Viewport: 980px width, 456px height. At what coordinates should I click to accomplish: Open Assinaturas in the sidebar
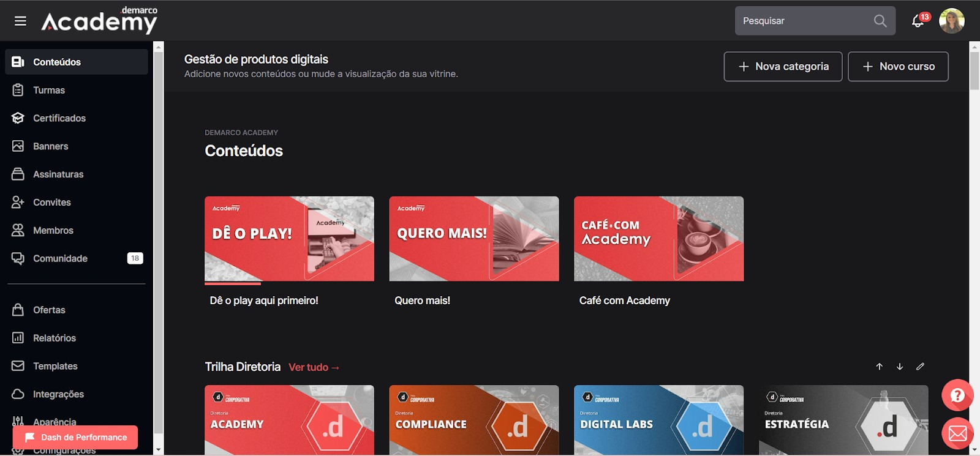[77, 174]
